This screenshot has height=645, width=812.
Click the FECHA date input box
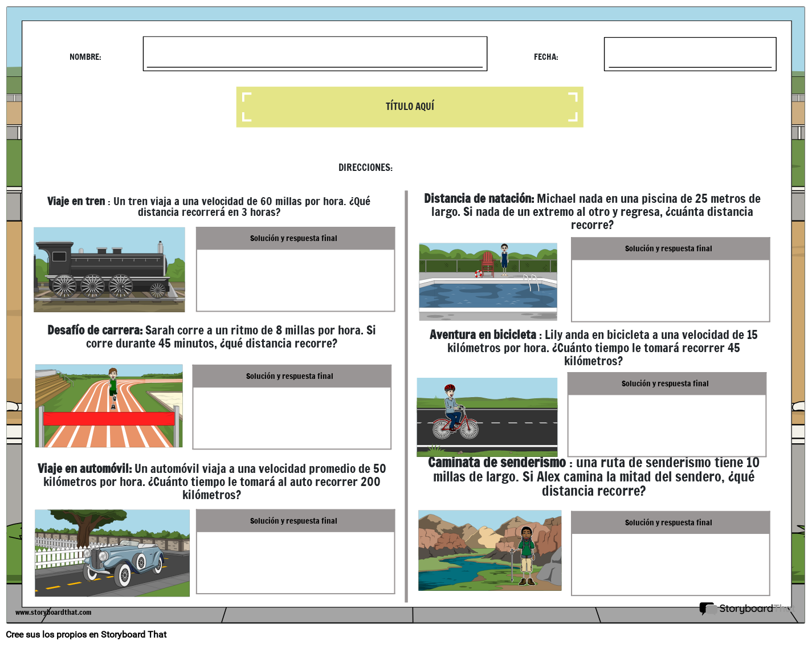click(689, 54)
